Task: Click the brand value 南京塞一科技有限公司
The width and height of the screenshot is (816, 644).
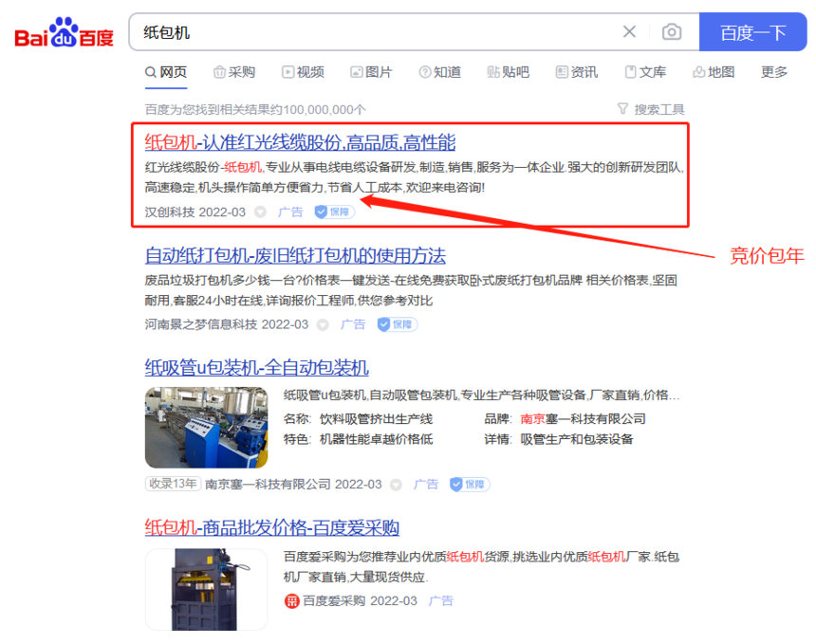Action: [583, 419]
